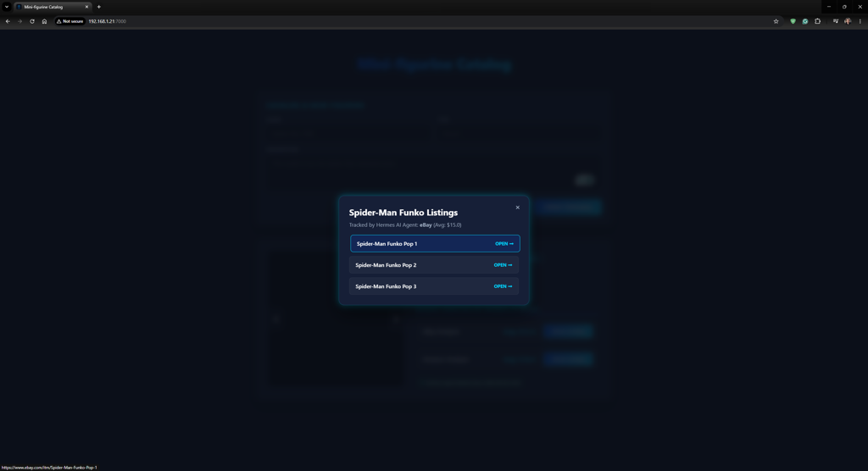Open a new browser tab
Screen dimensions: 868x471
coord(99,7)
